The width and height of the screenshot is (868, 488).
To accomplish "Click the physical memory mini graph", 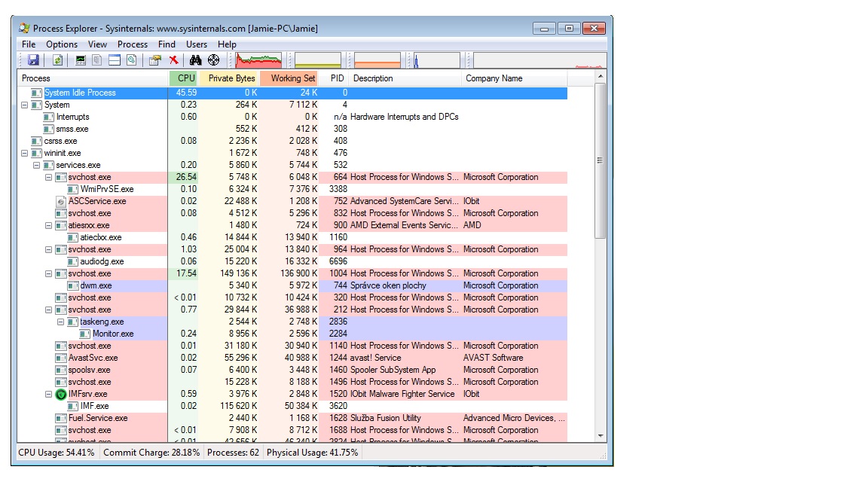I will (x=377, y=59).
